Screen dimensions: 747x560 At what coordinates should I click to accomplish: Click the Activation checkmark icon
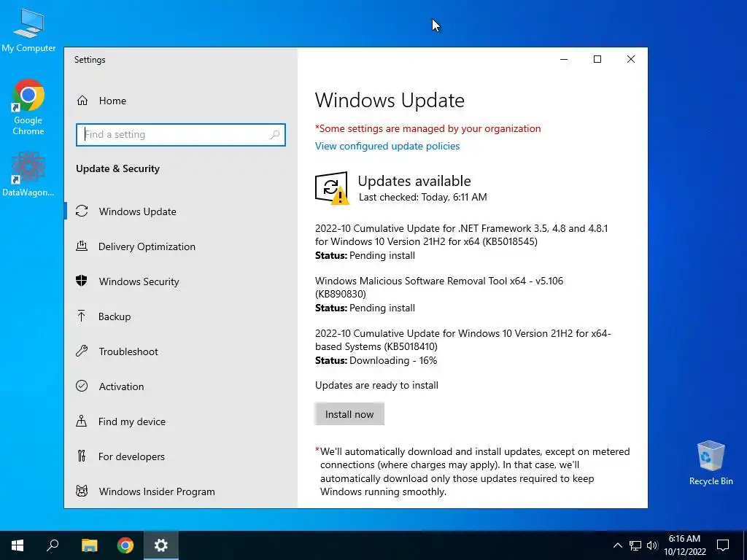82,386
